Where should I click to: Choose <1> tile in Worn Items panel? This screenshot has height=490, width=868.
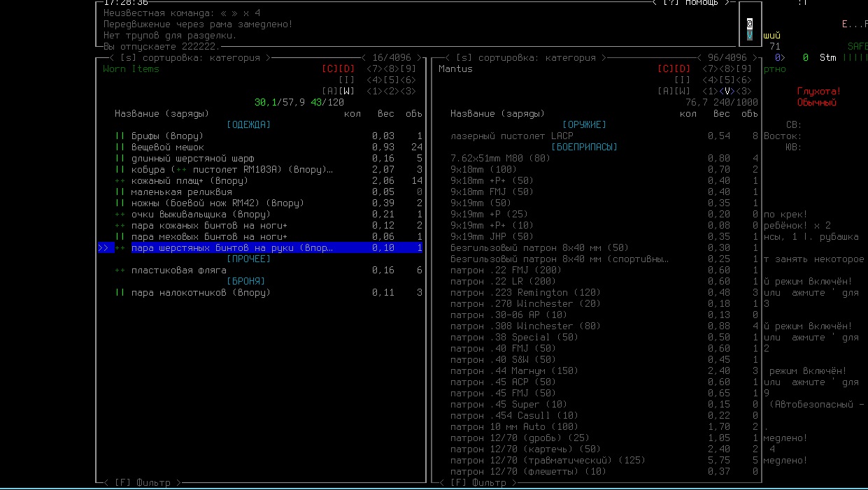point(375,92)
